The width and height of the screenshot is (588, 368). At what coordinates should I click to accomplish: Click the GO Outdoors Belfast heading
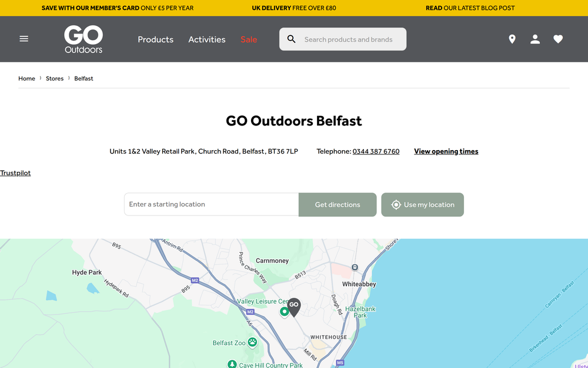tap(294, 121)
